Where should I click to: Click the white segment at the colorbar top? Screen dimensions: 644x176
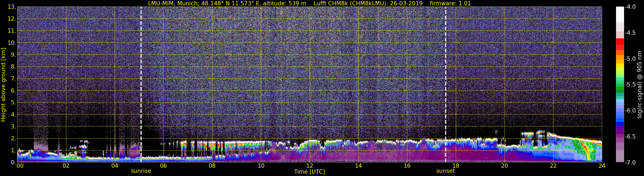tap(620, 14)
